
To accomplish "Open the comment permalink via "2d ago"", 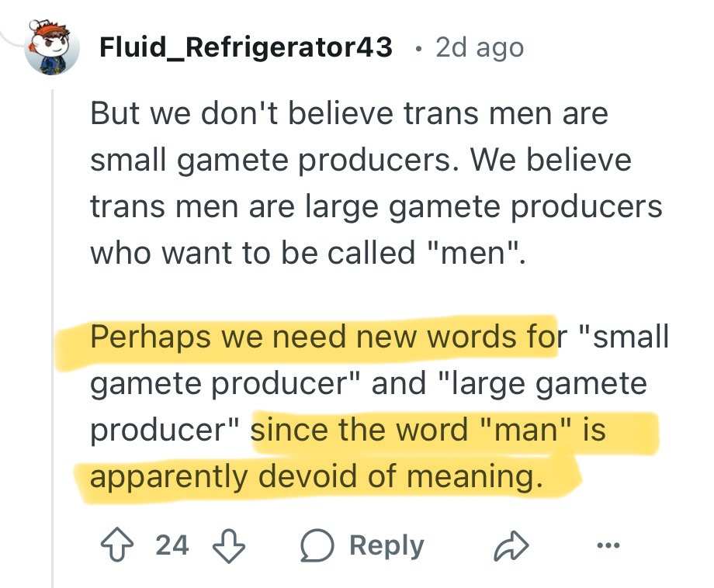I will click(480, 48).
